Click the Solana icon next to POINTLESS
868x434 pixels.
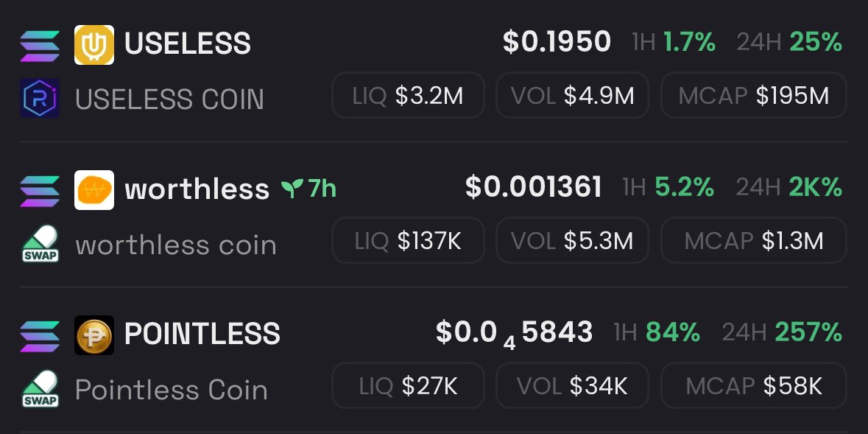(40, 336)
